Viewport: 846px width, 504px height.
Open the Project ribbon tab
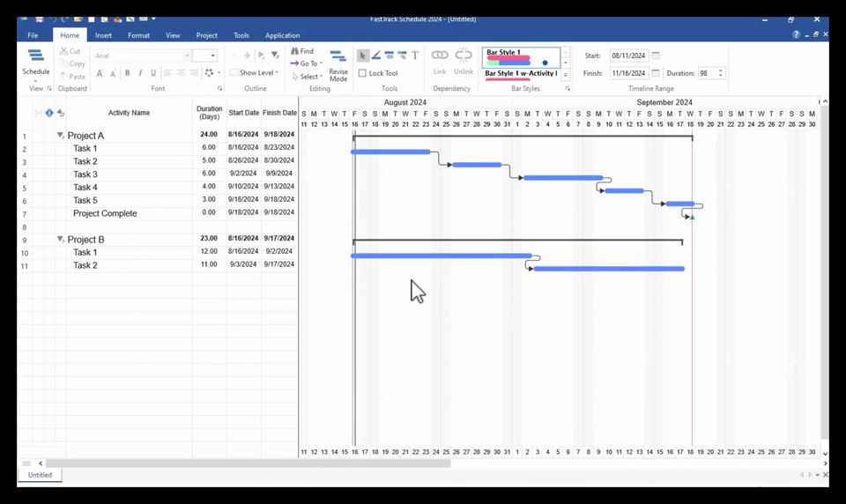pos(206,35)
